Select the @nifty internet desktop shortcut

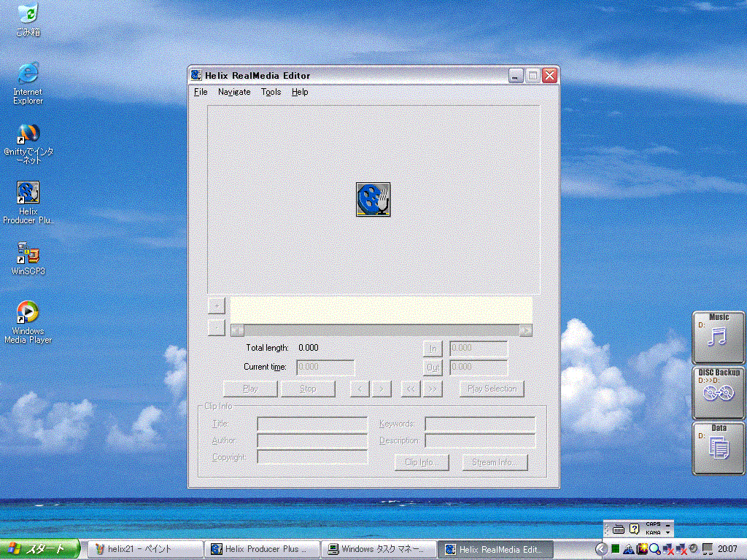(x=28, y=144)
